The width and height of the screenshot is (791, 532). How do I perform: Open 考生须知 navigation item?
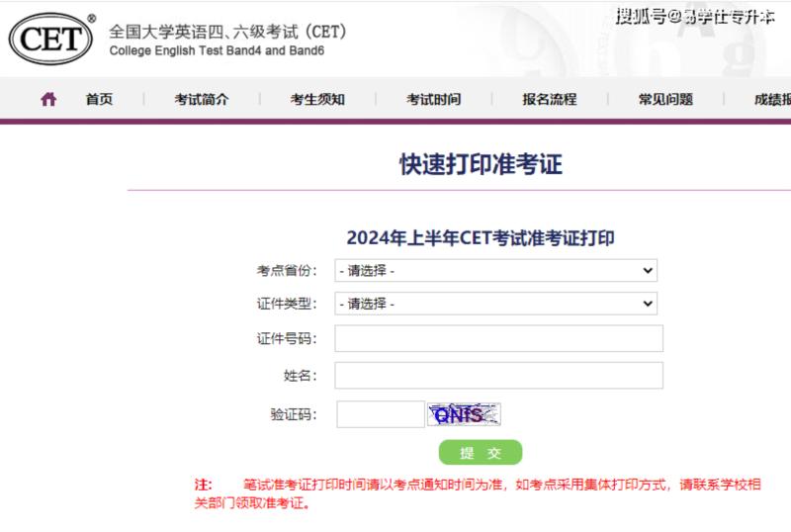pos(317,100)
